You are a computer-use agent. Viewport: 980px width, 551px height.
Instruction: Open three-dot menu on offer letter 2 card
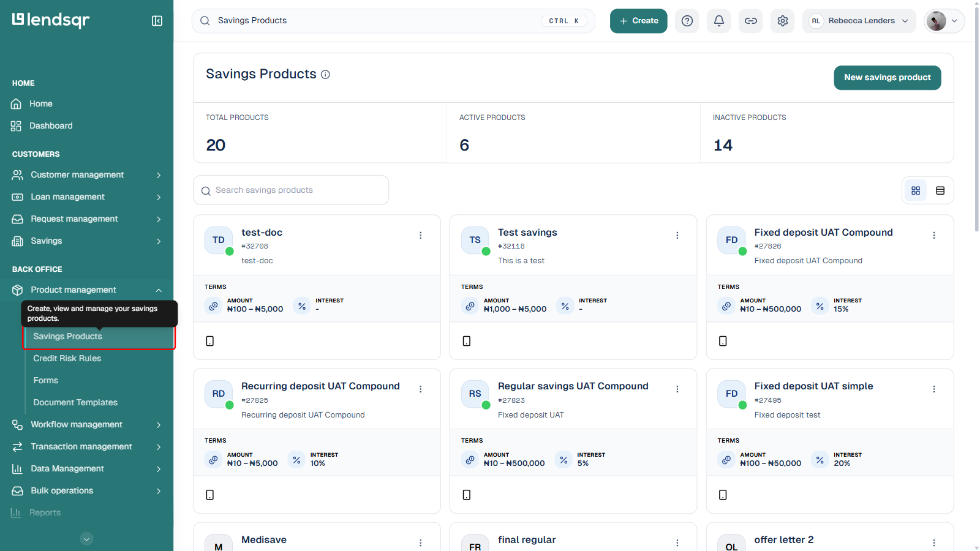934,542
